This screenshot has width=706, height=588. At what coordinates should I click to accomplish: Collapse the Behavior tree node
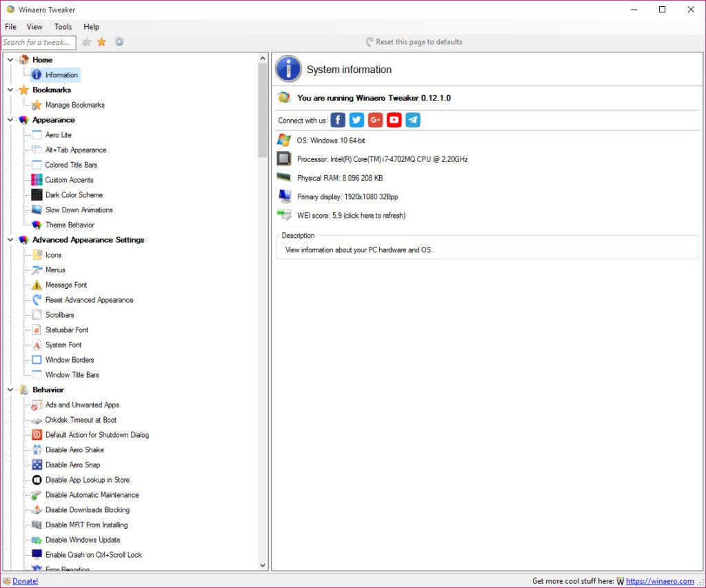coord(10,390)
